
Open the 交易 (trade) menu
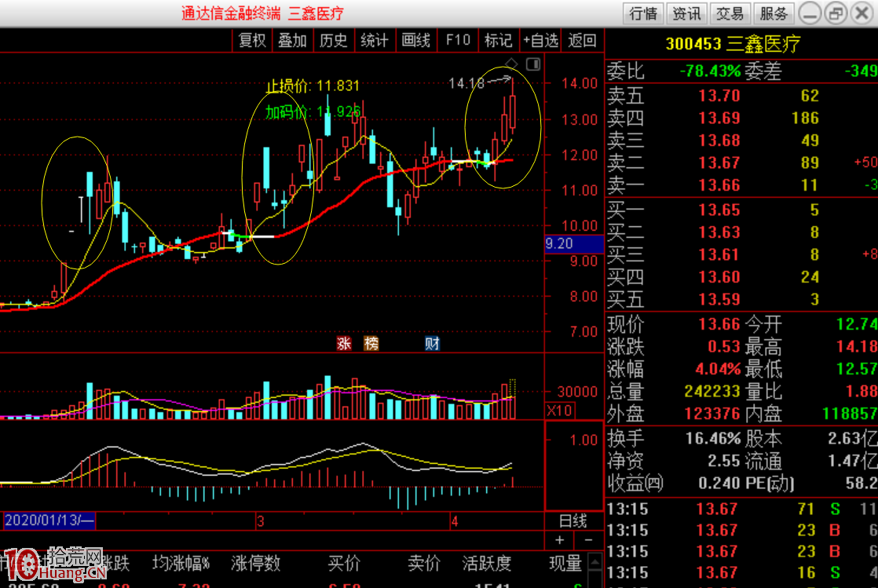click(730, 13)
